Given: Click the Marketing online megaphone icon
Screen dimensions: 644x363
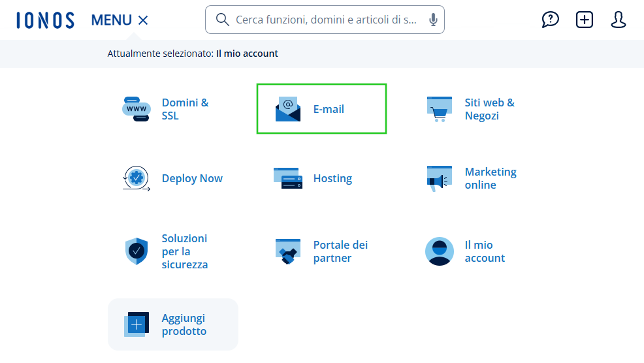Looking at the screenshot, I should coord(439,178).
